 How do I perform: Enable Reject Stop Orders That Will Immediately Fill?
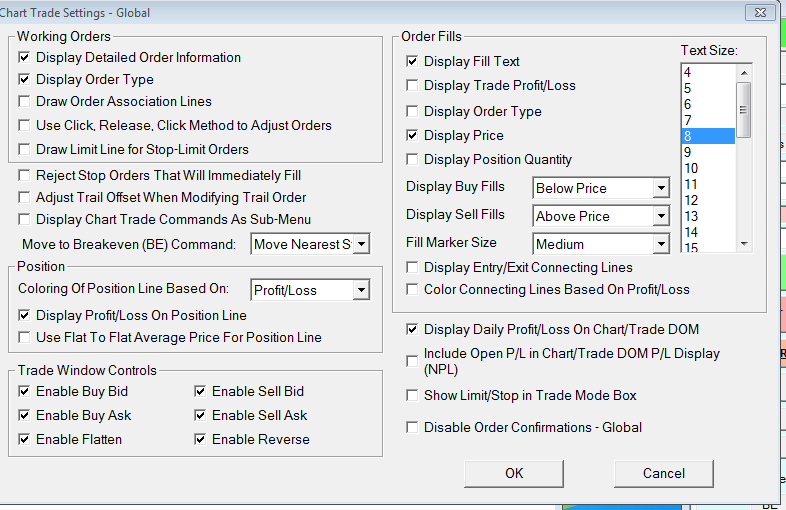point(25,176)
